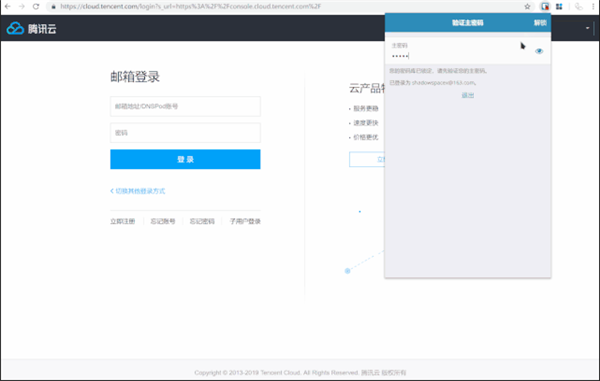Click the 邮箱登录 heading text
Viewport: 600px width, 381px height.
(x=135, y=77)
